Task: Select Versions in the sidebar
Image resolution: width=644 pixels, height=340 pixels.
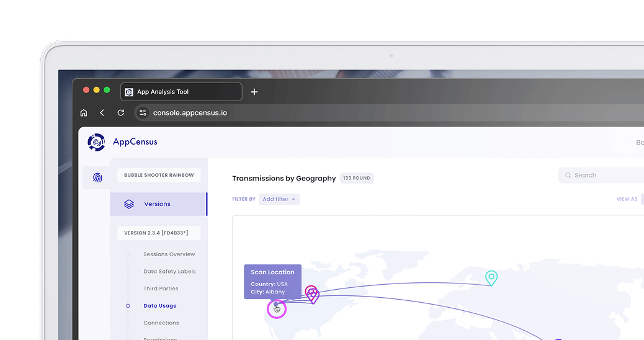Action: click(159, 204)
